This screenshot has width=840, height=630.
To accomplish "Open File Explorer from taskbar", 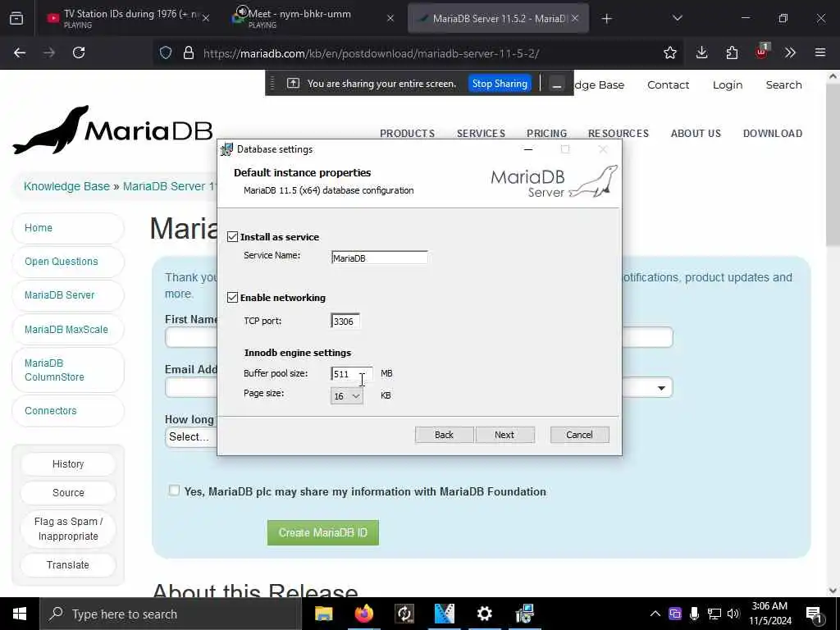I will click(x=323, y=614).
